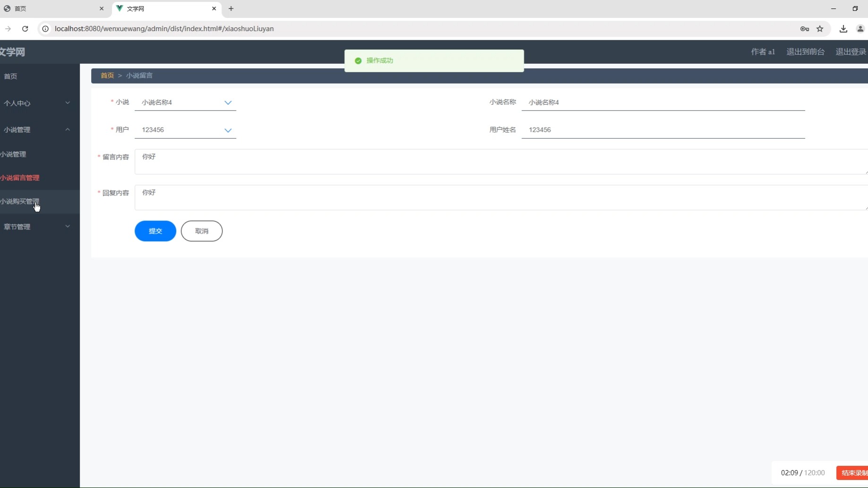Viewport: 868px width, 488px height.
Task: Click the 作者 a1 user label
Action: (763, 52)
